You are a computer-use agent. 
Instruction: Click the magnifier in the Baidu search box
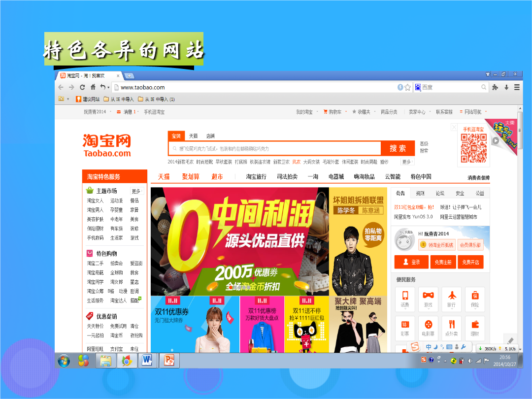(484, 87)
